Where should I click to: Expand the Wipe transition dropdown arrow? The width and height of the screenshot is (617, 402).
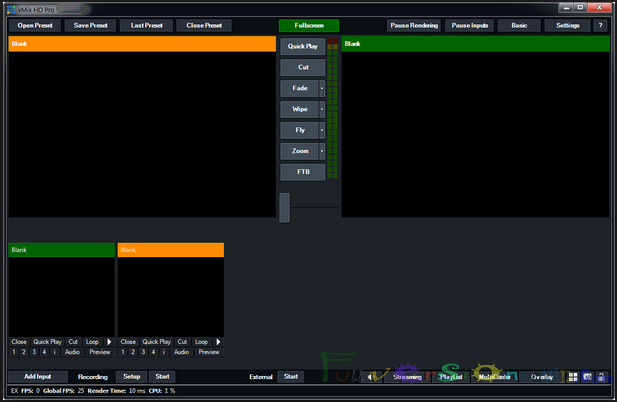(x=322, y=109)
